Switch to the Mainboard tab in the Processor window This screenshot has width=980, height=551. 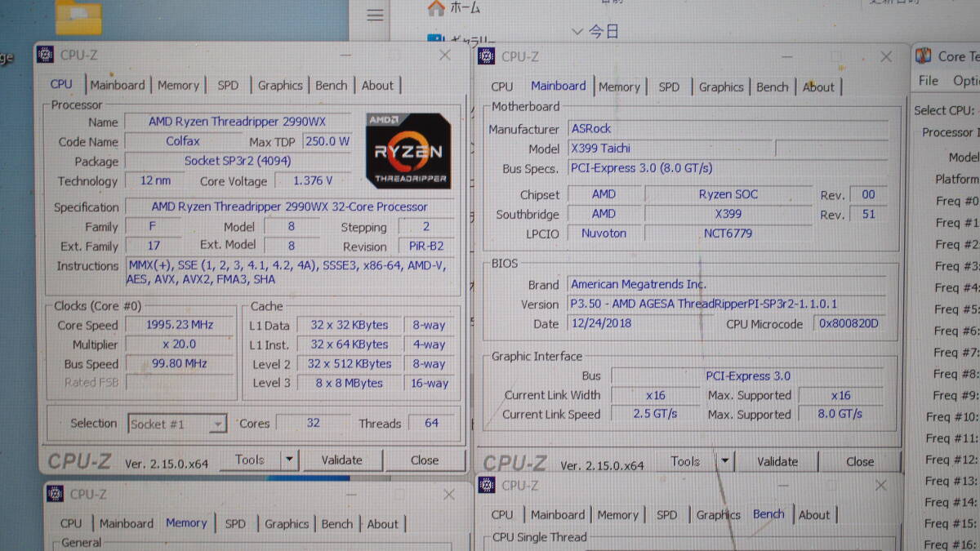coord(118,85)
